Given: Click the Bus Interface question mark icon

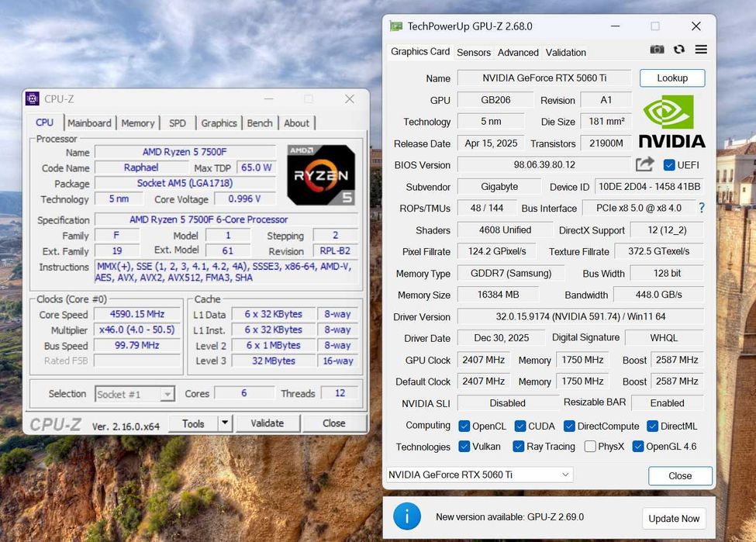Looking at the screenshot, I should 702,208.
